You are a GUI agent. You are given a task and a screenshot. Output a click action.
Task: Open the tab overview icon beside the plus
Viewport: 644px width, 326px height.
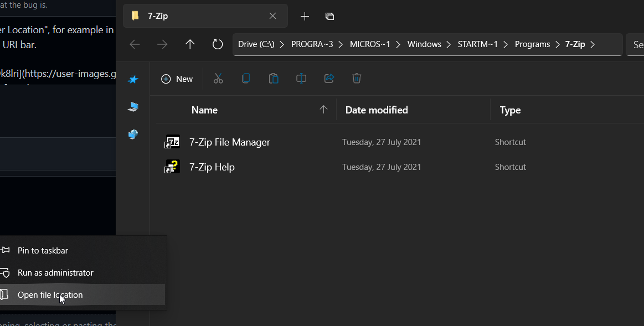[x=329, y=17]
